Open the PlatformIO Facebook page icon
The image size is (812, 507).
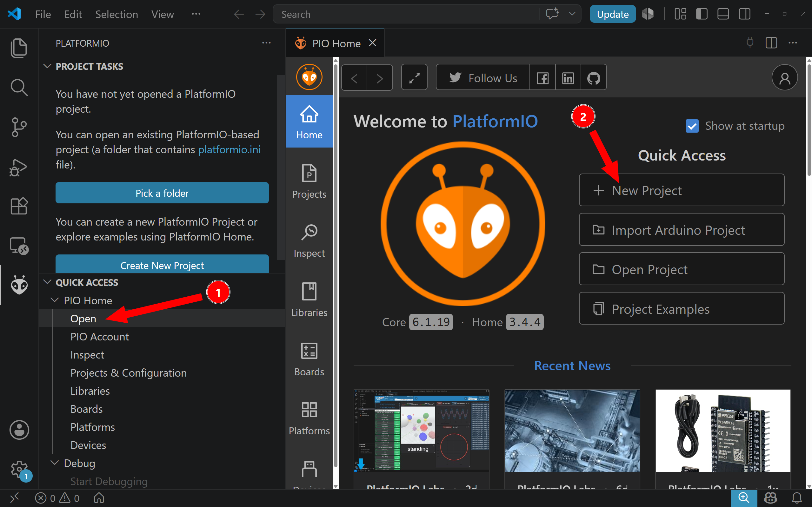point(542,78)
